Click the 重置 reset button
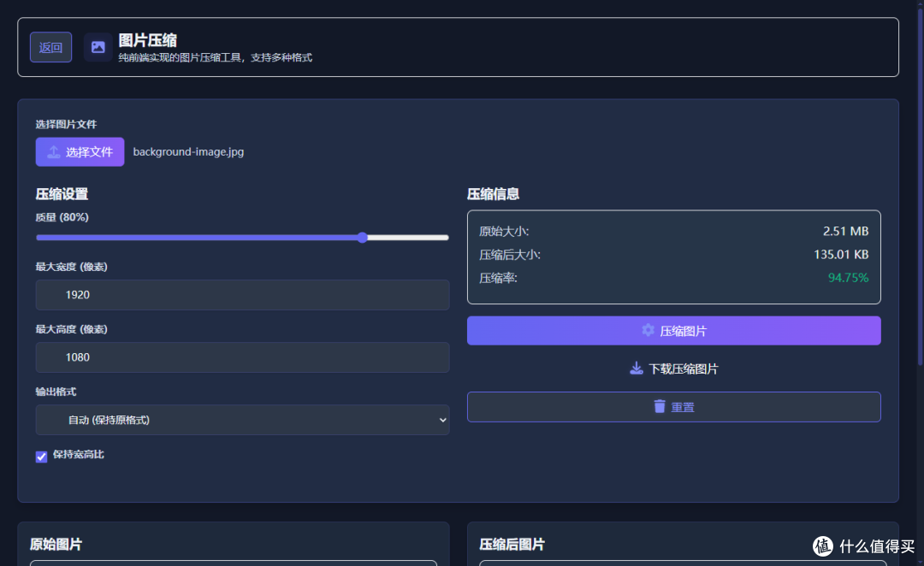 pyautogui.click(x=673, y=407)
